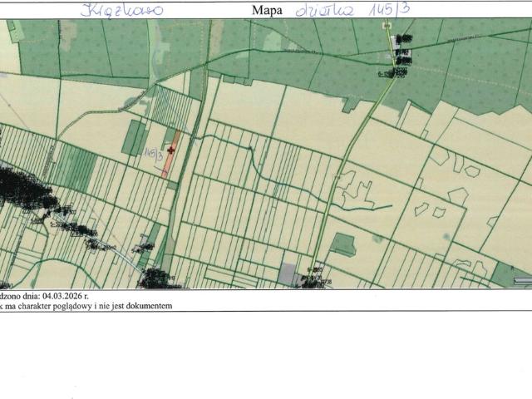This screenshot has width=532, height=399.
Task: Click the dark green rectangle left of marker
Action: click(133, 138)
